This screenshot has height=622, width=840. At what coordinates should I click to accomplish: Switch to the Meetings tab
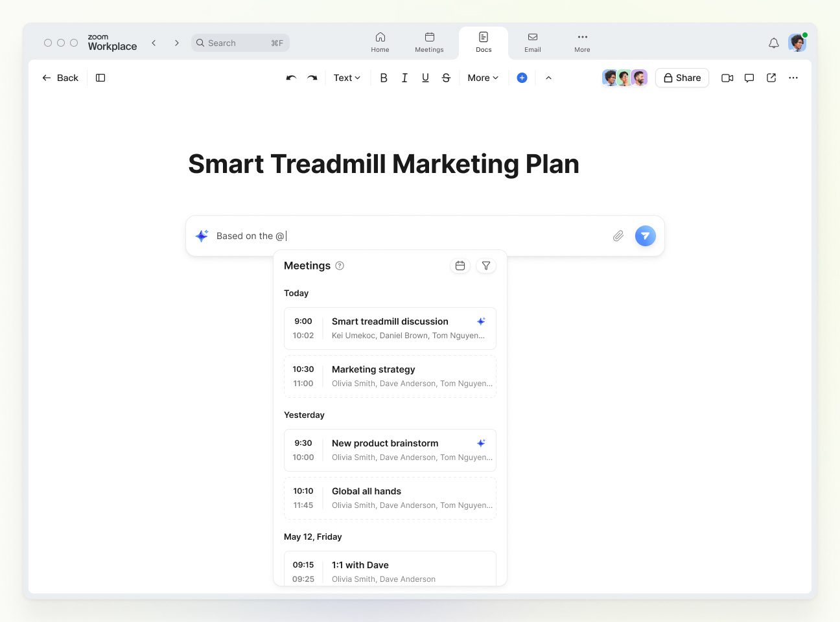429,42
